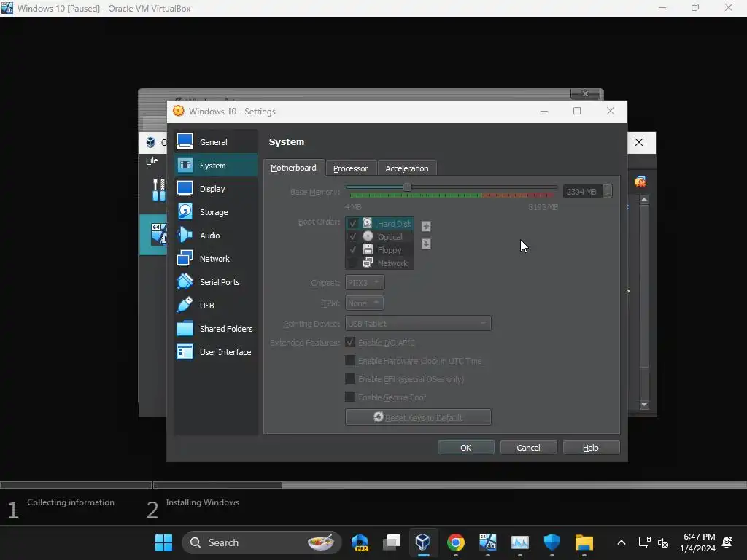Toggle Network boot order checkbox

tap(353, 262)
